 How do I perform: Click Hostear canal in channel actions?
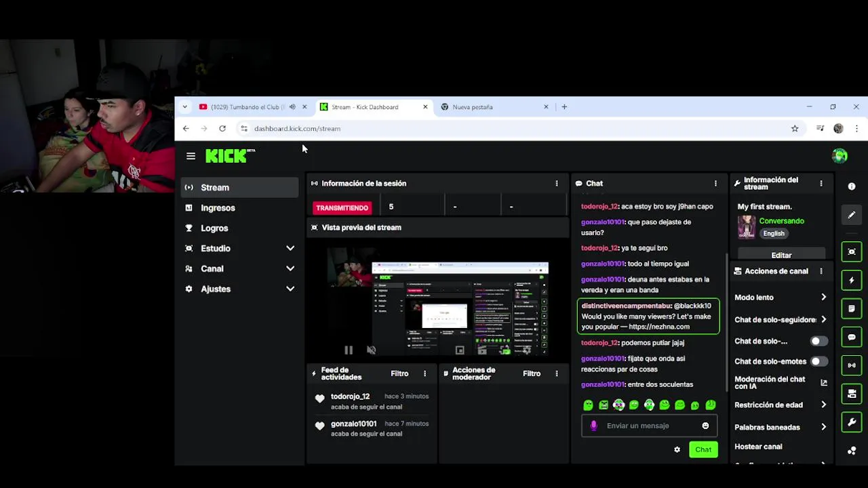click(x=758, y=447)
